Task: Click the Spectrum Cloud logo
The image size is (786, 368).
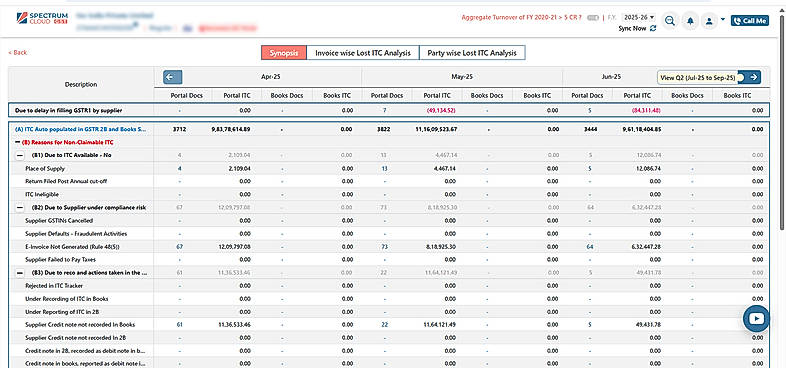Action: coord(42,18)
